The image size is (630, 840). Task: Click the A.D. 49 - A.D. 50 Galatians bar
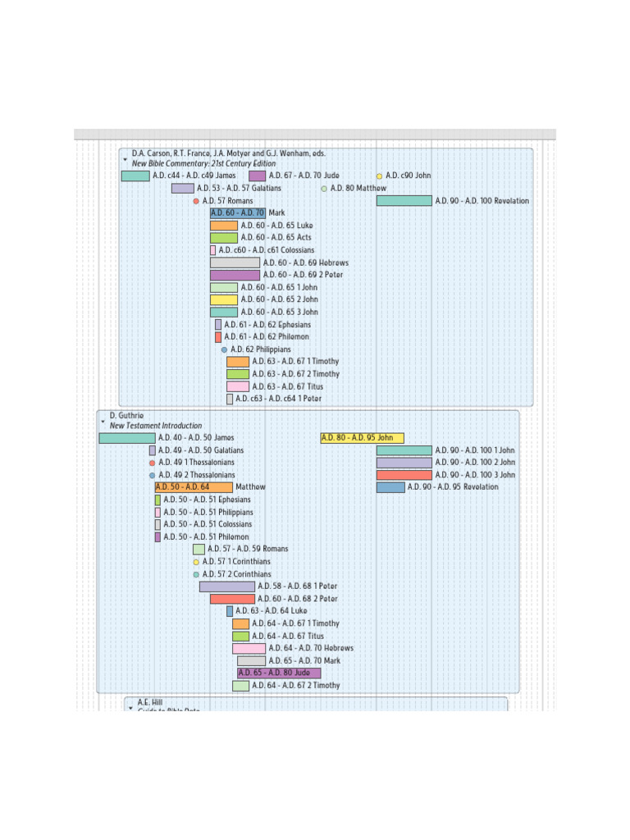(152, 450)
